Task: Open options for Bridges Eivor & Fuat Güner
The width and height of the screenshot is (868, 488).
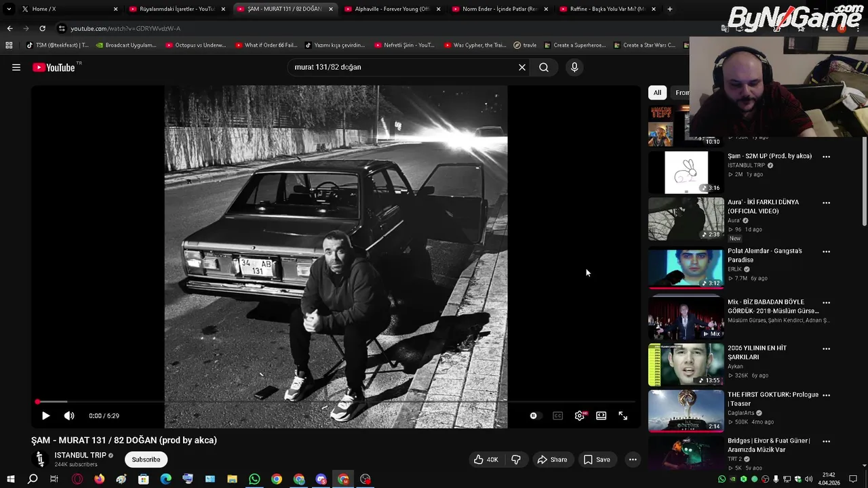Action: pos(826,441)
